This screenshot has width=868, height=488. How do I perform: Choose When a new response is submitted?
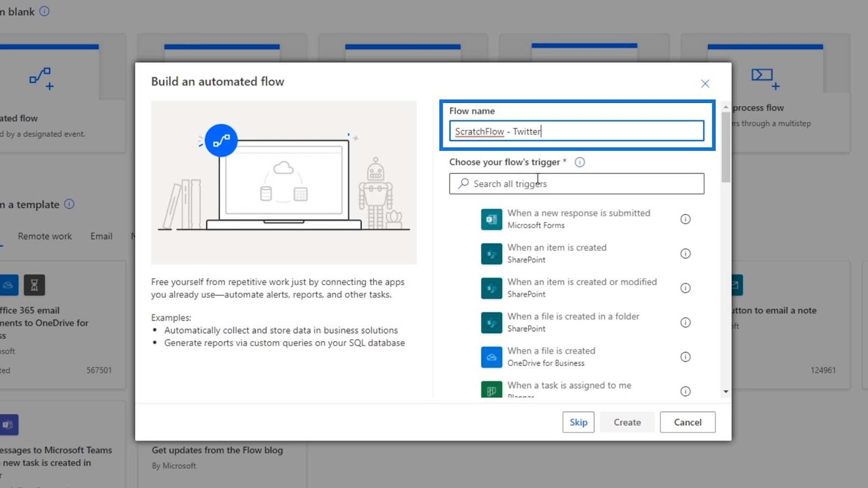click(x=579, y=213)
